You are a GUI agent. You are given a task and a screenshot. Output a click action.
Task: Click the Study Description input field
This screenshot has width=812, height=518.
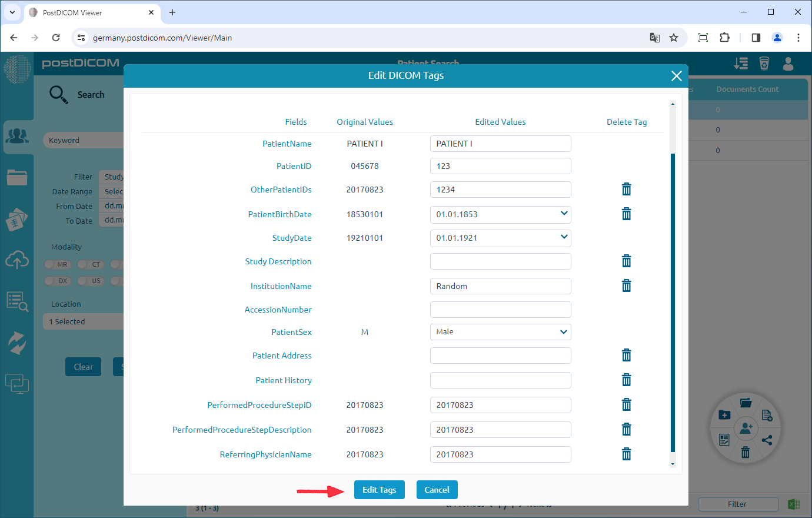tap(500, 261)
